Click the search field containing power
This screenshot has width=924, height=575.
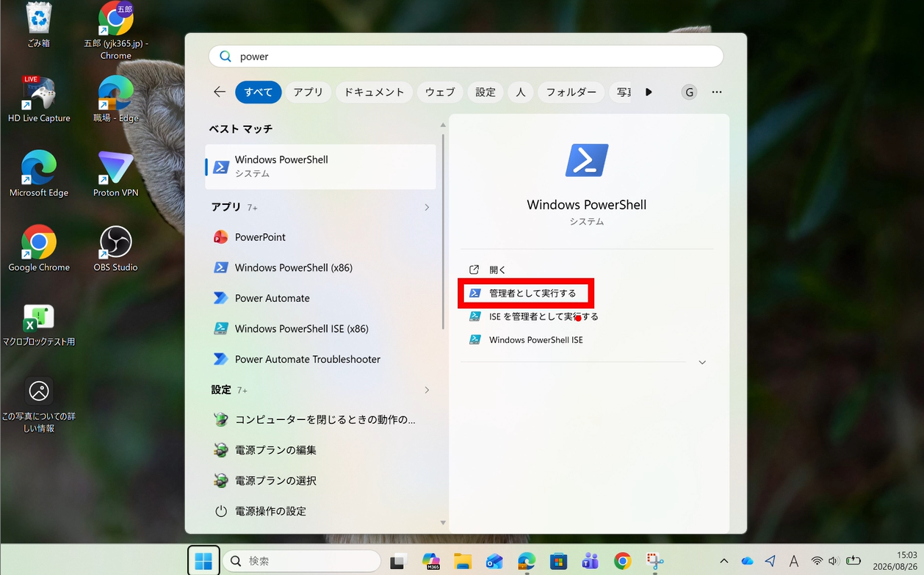[466, 57]
